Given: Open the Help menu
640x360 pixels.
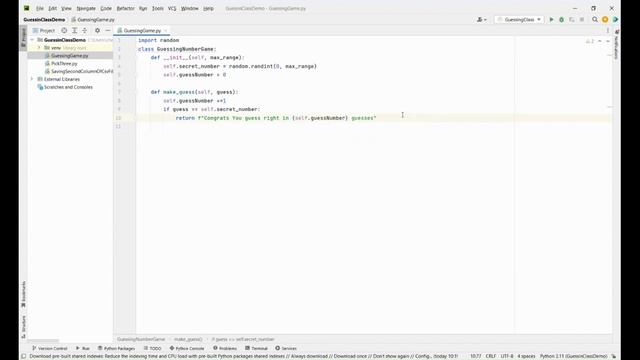Looking at the screenshot, I should click(x=208, y=8).
